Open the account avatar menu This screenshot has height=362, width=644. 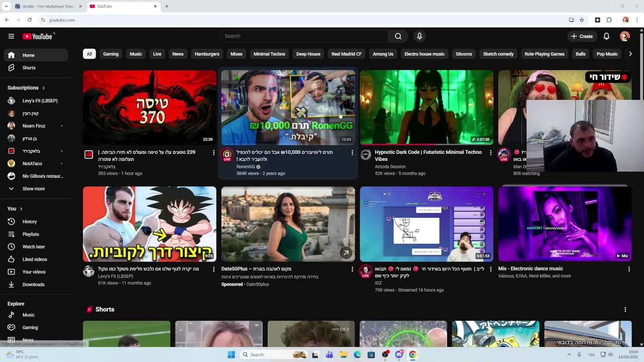point(625,36)
